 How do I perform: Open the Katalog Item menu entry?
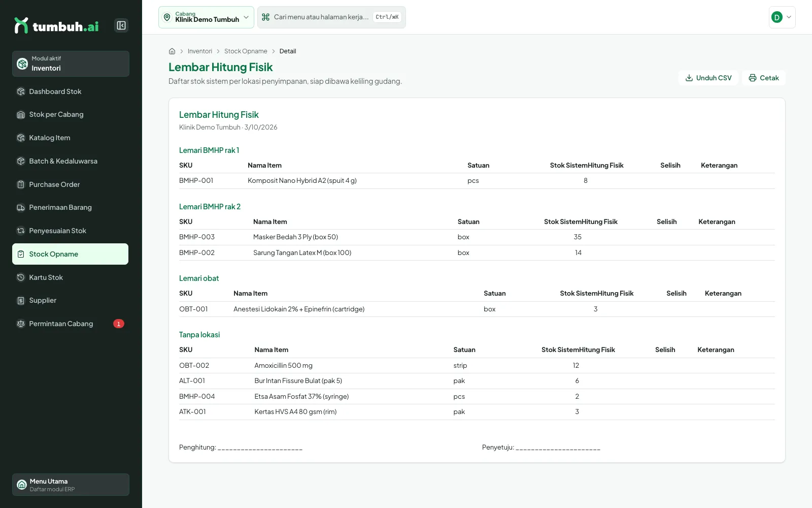click(70, 138)
